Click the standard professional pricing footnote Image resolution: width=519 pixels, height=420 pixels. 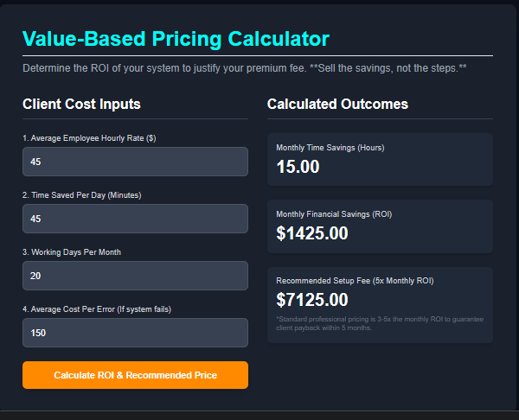tap(379, 323)
